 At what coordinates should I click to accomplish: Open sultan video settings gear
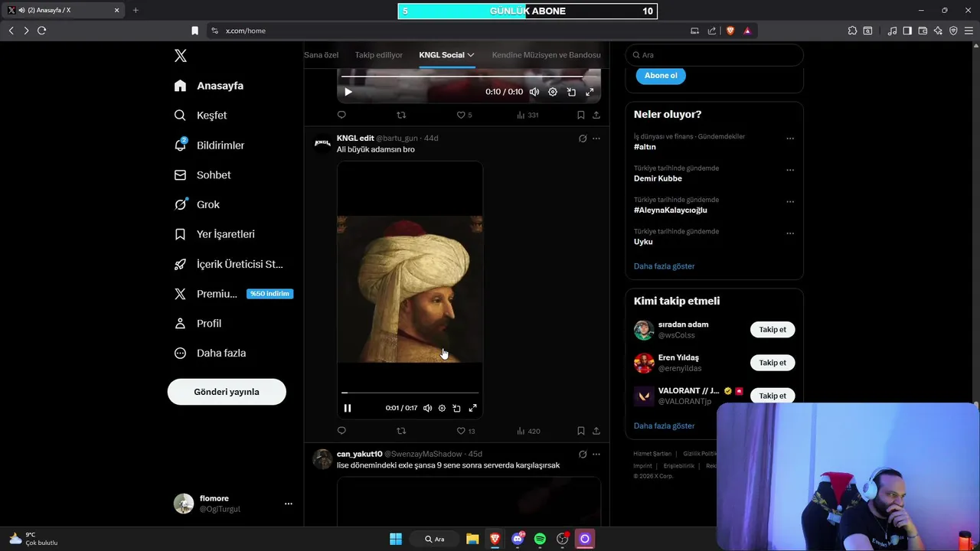[x=442, y=408]
